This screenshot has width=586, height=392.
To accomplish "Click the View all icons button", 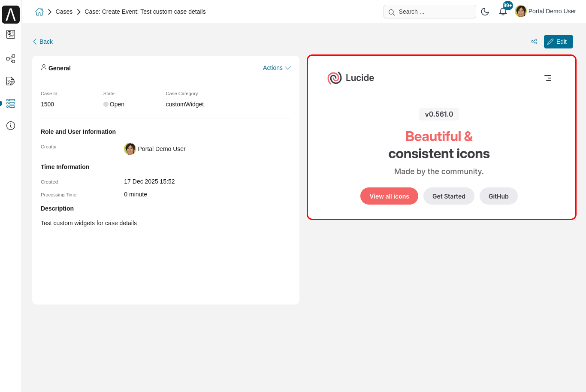I will click(x=389, y=196).
